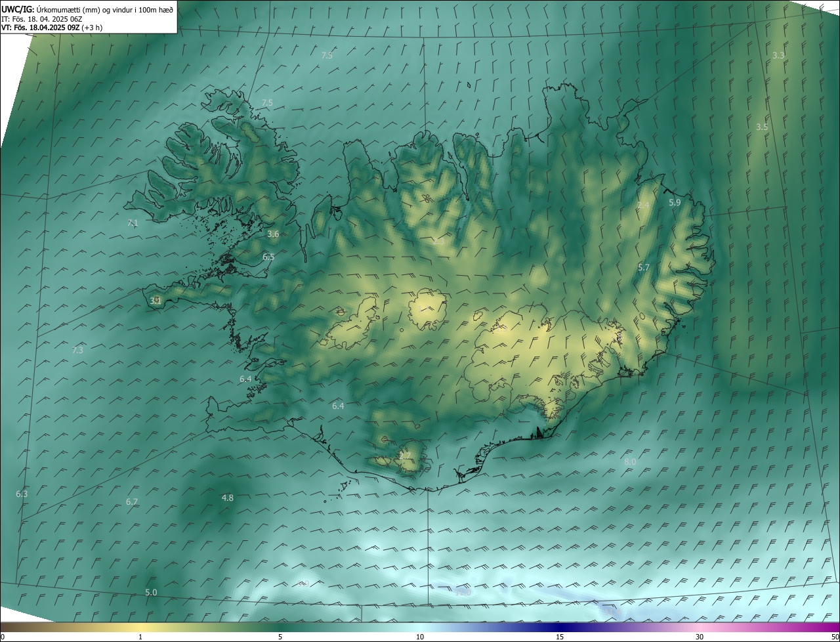Click the 3.3 value label on the map
The image size is (840, 642).
tap(778, 56)
